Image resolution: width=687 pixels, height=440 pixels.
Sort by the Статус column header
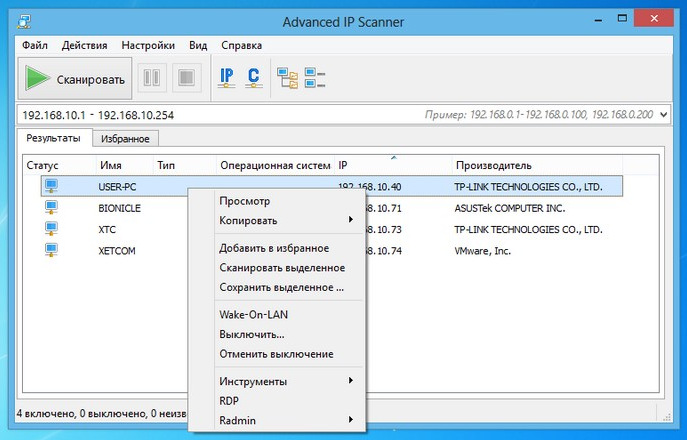tap(59, 165)
